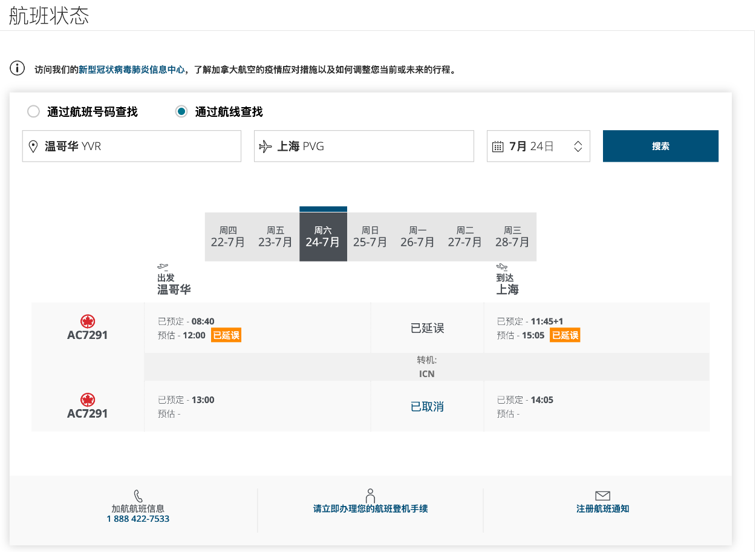
Task: Click the calendar icon in the date selector
Action: [x=497, y=146]
